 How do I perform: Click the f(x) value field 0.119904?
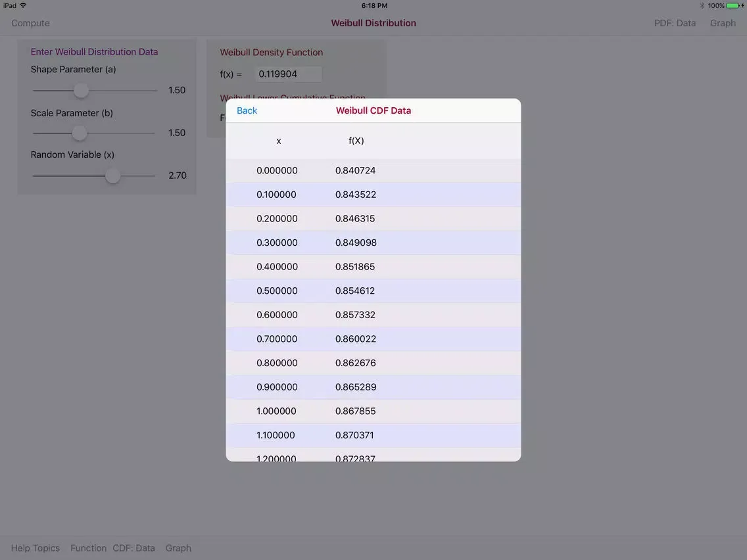point(288,74)
